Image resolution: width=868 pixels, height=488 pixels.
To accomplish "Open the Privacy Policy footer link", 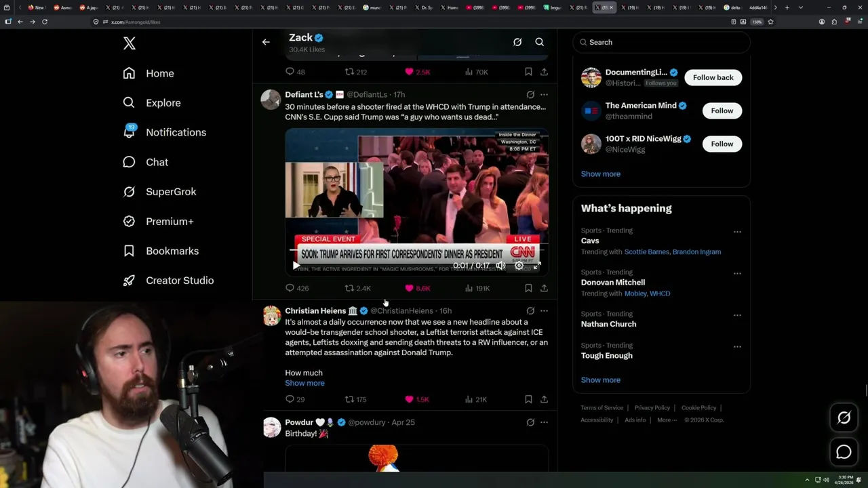I will [652, 408].
